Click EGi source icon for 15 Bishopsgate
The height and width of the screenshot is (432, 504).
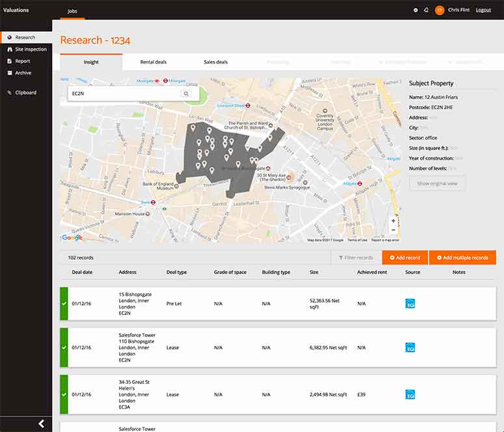[410, 303]
